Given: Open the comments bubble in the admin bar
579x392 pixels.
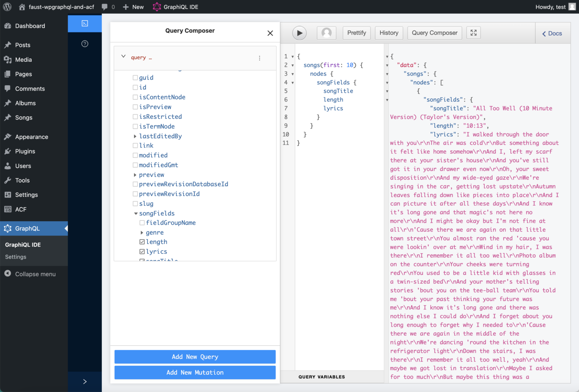Looking at the screenshot, I should point(104,6).
